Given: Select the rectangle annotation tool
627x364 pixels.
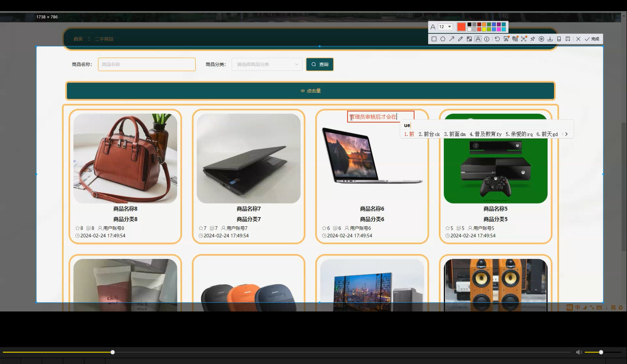Looking at the screenshot, I should [434, 39].
